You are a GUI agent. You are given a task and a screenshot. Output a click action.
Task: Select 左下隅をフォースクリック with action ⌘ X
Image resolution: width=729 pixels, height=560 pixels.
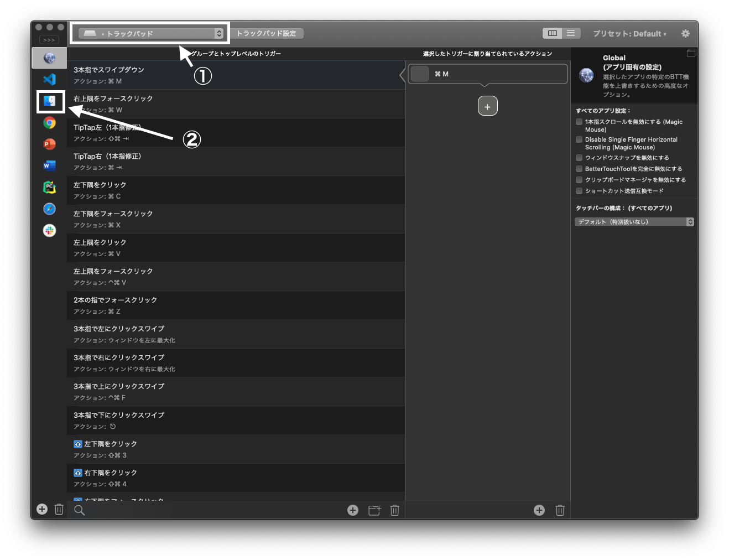point(236,219)
